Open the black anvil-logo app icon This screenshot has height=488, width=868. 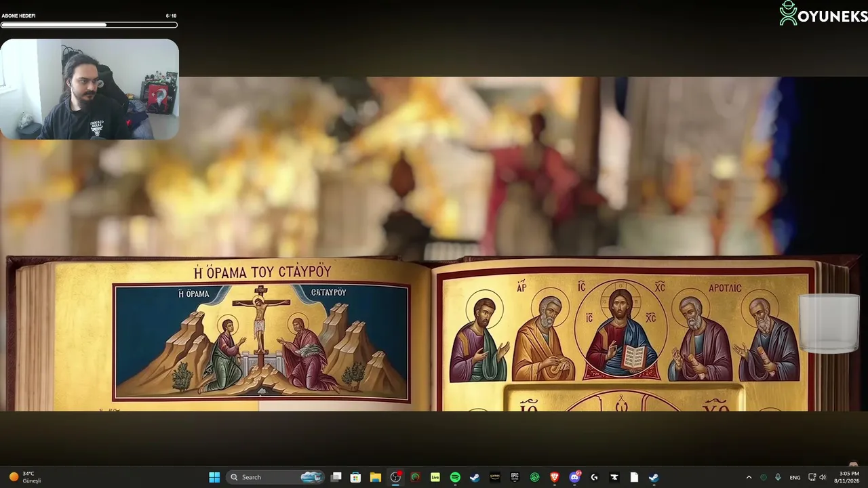click(614, 477)
